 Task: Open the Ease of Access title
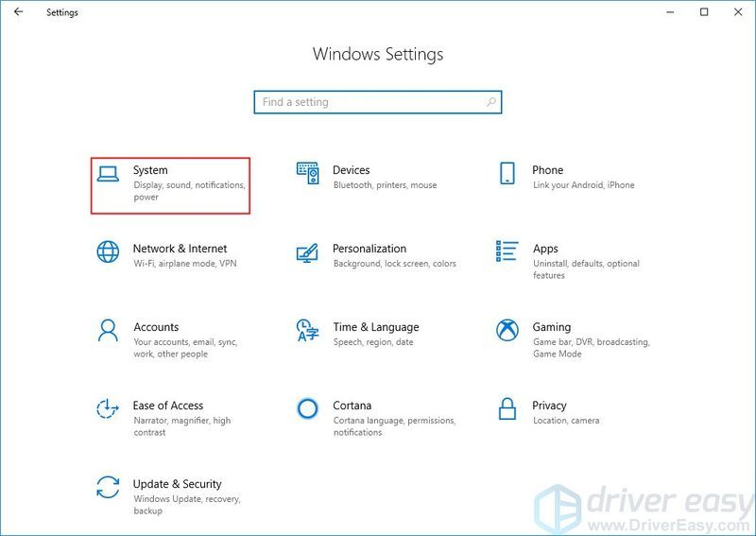(x=168, y=406)
